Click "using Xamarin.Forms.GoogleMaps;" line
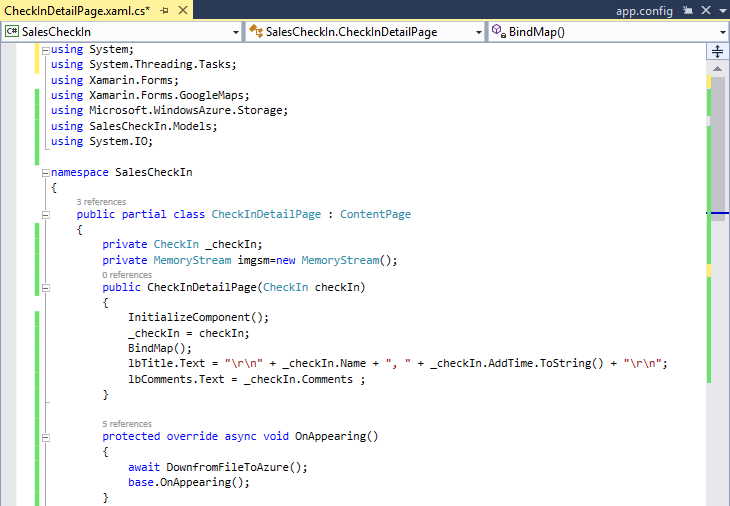730x506 pixels. [x=150, y=95]
